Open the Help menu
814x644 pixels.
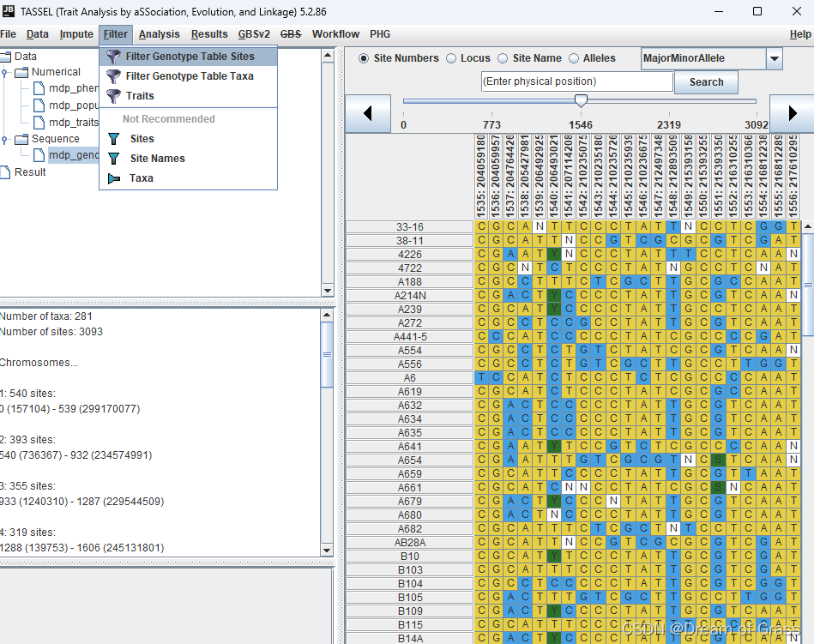pos(800,34)
